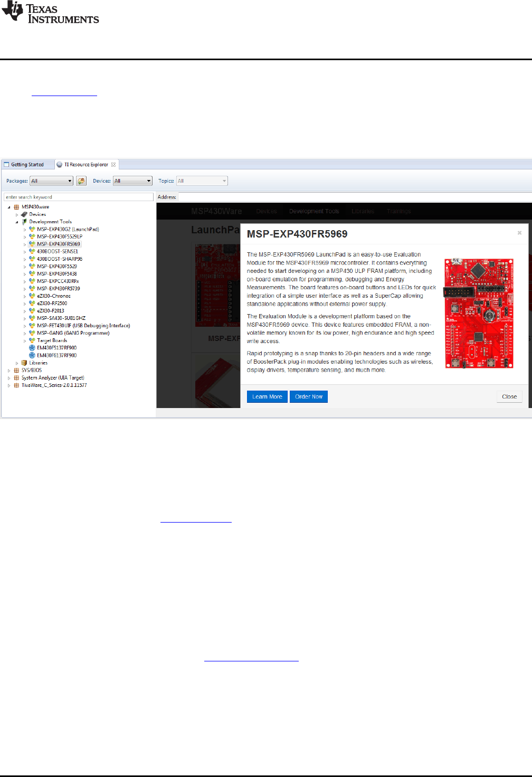
Task: Click the icon beside 430BOOST-SENSE1
Action: 32,251
